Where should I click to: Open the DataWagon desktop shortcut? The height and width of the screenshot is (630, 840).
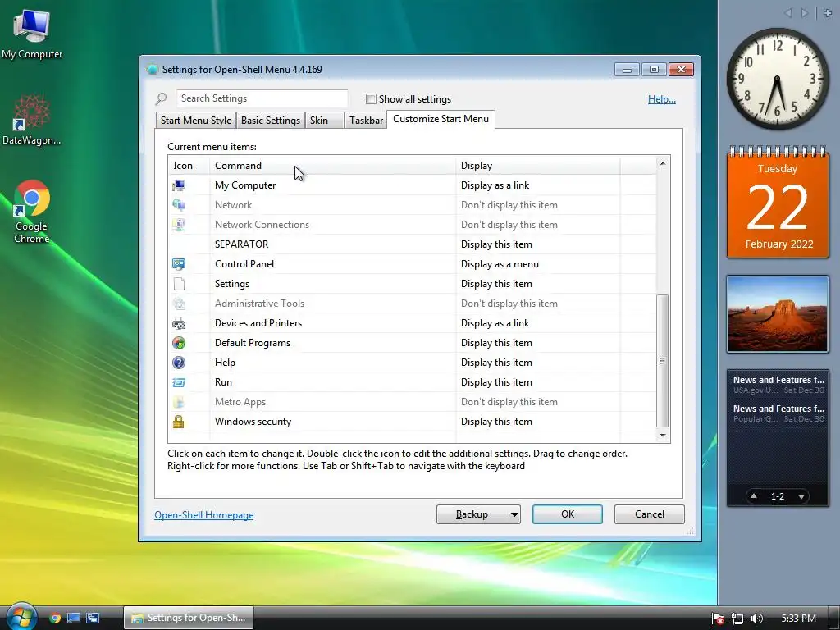coord(32,120)
